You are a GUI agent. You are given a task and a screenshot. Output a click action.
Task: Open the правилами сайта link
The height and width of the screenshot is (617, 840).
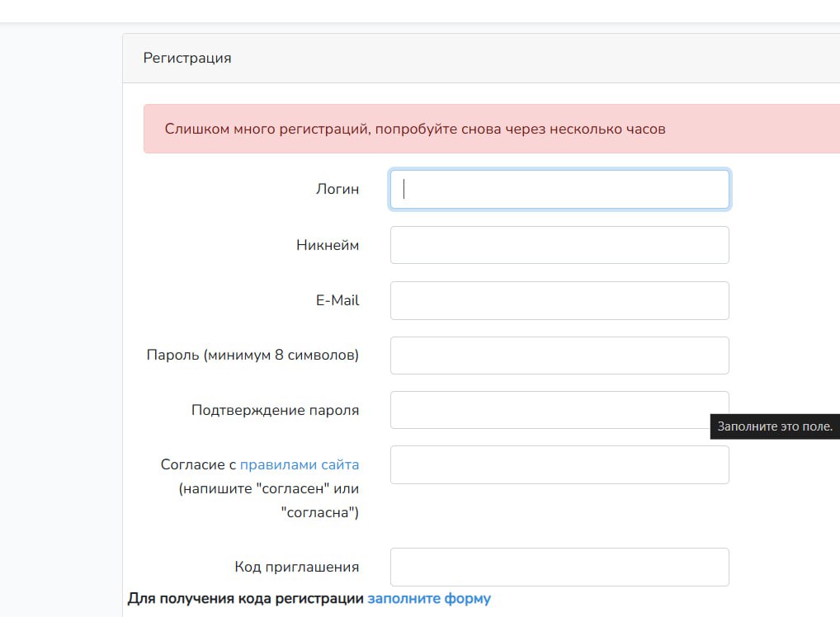click(x=299, y=464)
